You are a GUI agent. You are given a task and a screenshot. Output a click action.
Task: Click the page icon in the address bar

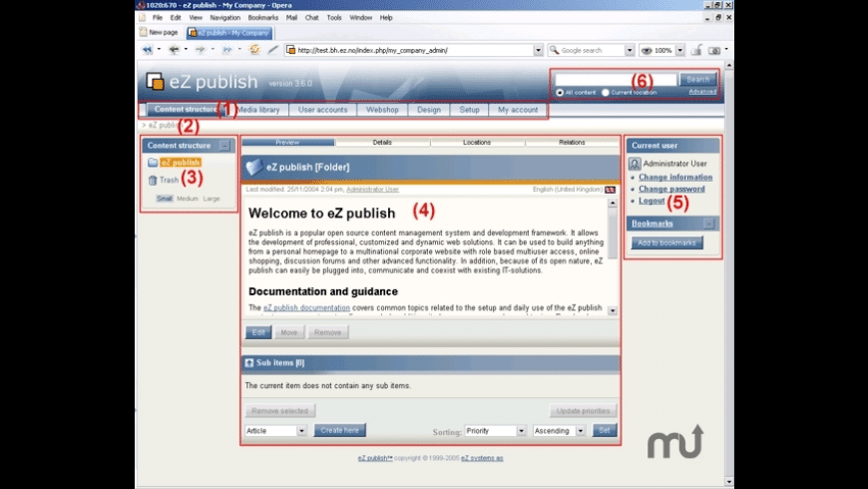pos(290,50)
